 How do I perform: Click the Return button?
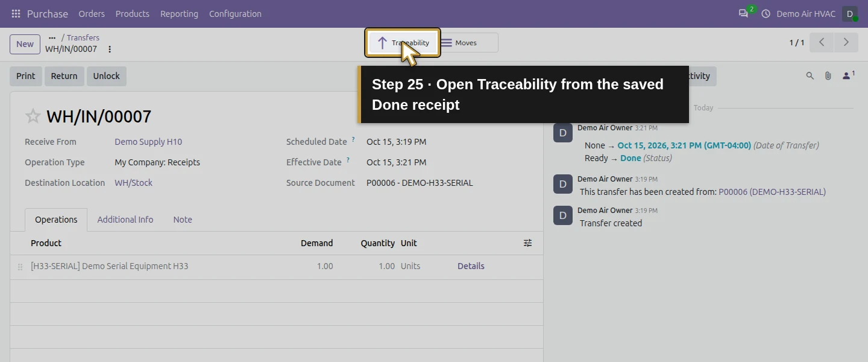point(64,76)
